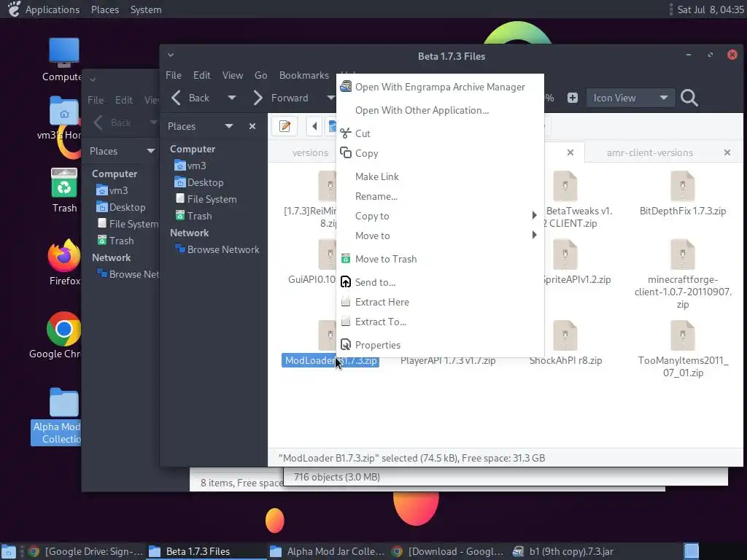Open the Icon View dropdown
747x560 pixels.
pos(630,98)
